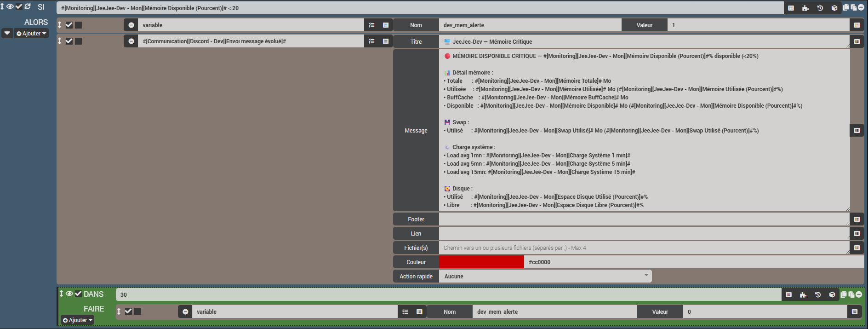
Task: Remove the FAIRE variable action
Action: [x=185, y=312]
